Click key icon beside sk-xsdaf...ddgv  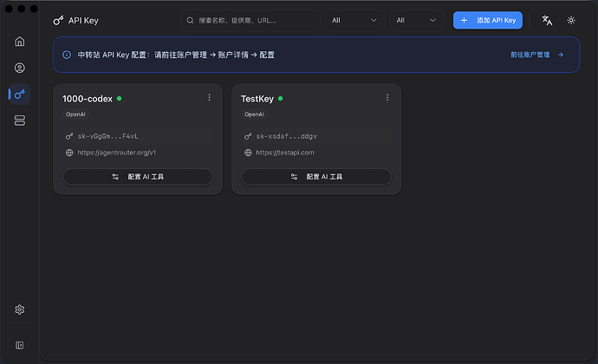248,136
